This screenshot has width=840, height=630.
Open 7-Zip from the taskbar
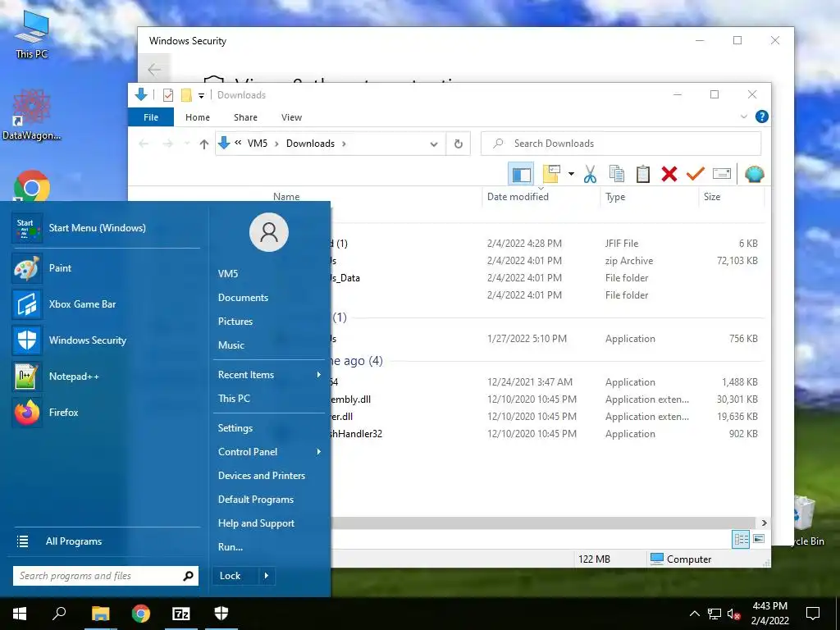pyautogui.click(x=181, y=614)
